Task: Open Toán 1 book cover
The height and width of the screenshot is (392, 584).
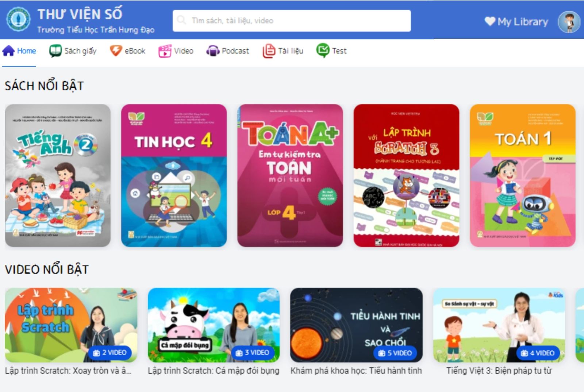Action: coord(523,175)
